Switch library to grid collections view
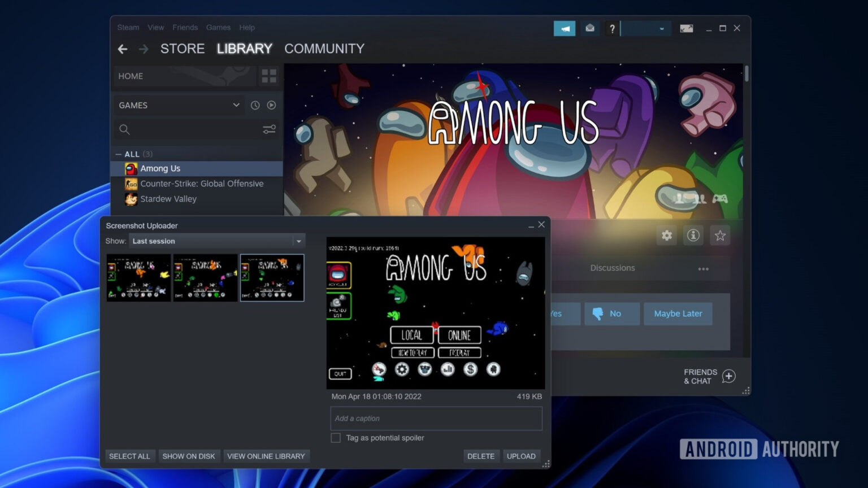This screenshot has width=868, height=488. point(269,76)
